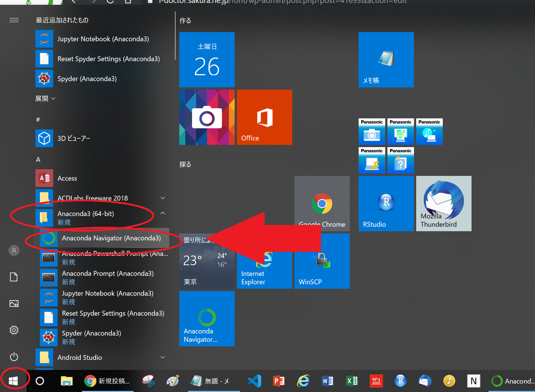This screenshot has width=535, height=392.
Task: Open the RStudio tile
Action: (386, 204)
